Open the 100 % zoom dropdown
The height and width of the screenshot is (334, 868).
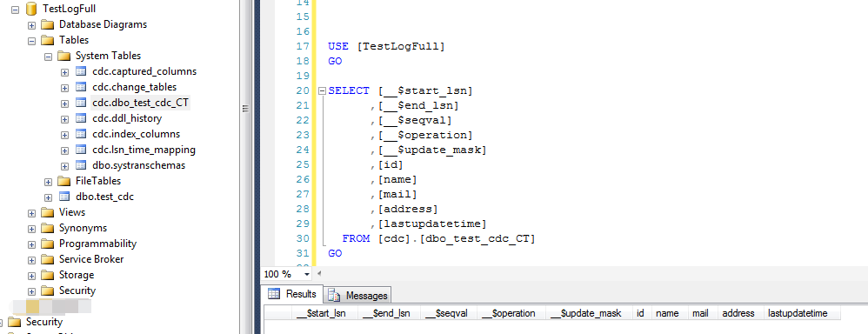click(x=307, y=274)
